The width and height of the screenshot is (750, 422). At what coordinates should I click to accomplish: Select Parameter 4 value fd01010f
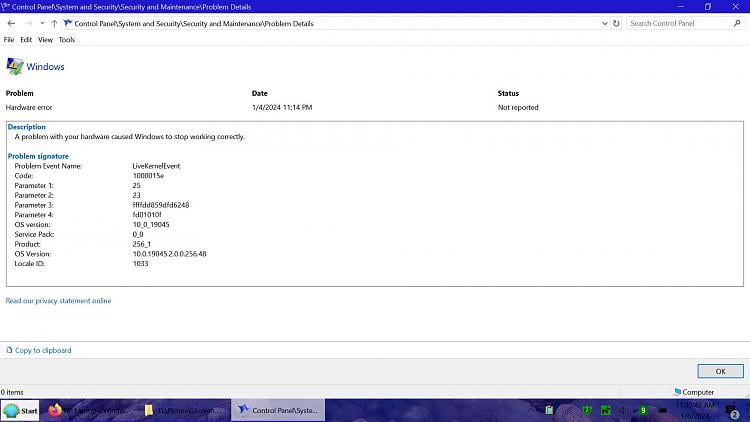[x=147, y=215]
